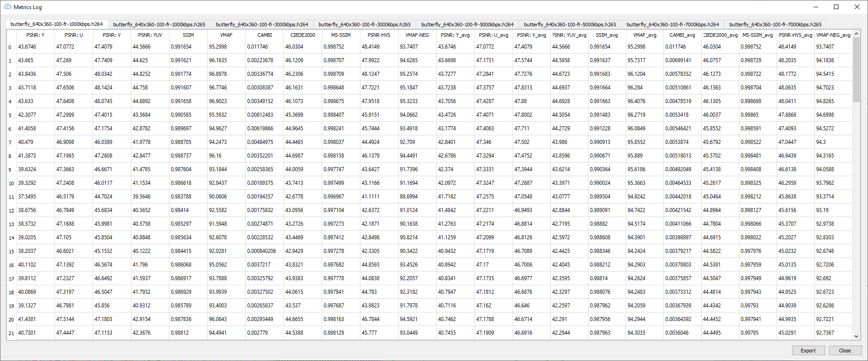Select row header 7
Viewport: 868px width, 361px height.
(x=11, y=142)
